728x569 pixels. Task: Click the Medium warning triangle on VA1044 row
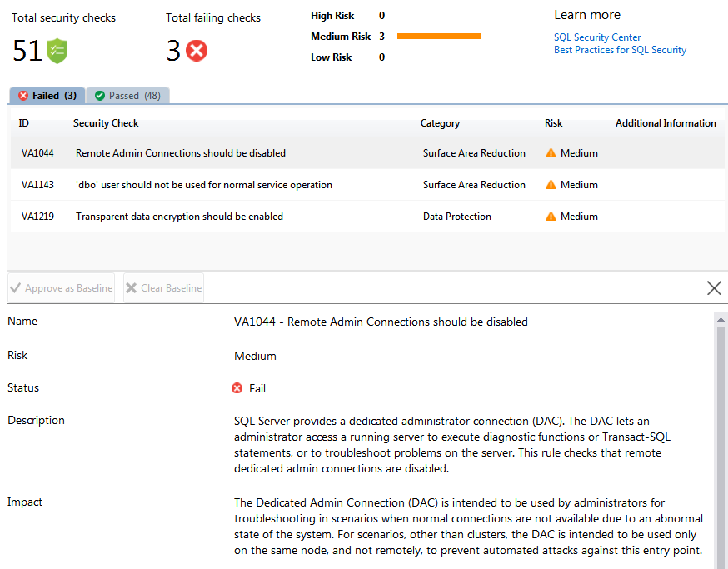click(x=550, y=153)
